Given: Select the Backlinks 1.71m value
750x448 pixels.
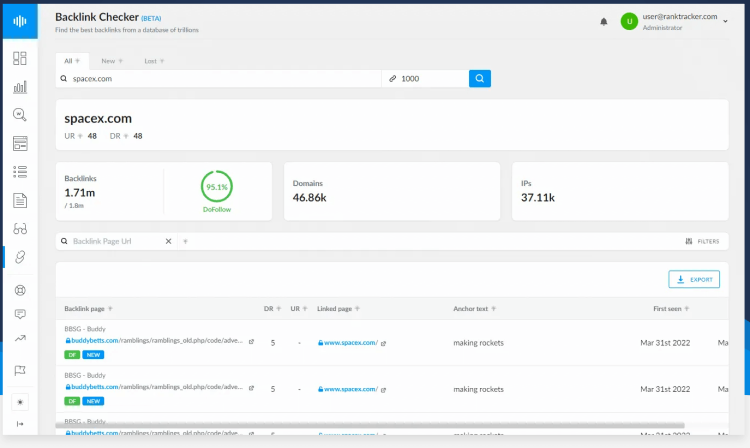Looking at the screenshot, I should (80, 193).
